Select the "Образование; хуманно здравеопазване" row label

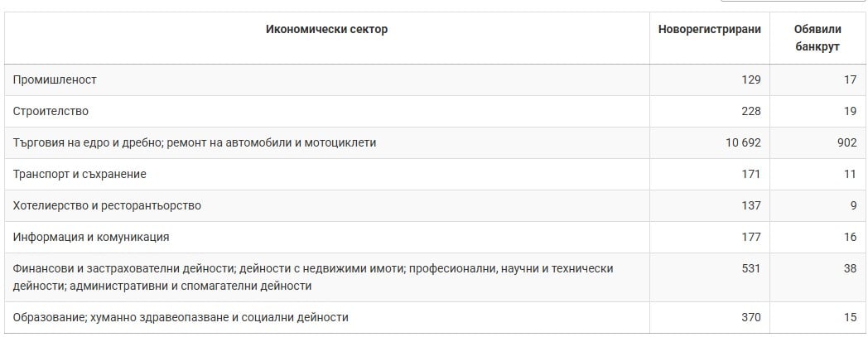point(181,316)
